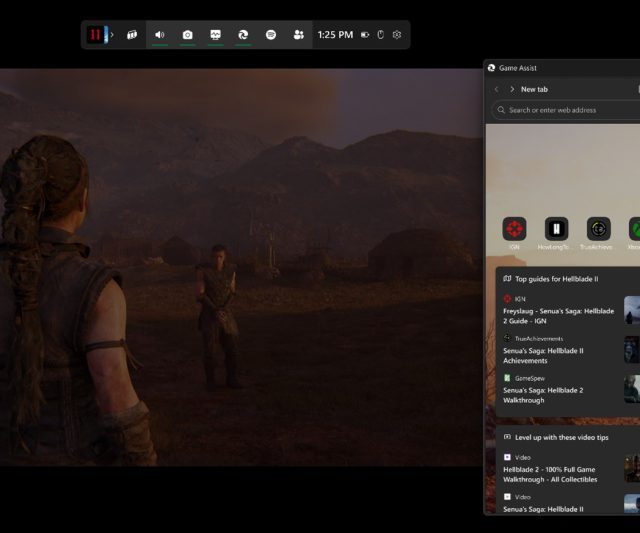Click the 1:25 PM clock

click(335, 35)
